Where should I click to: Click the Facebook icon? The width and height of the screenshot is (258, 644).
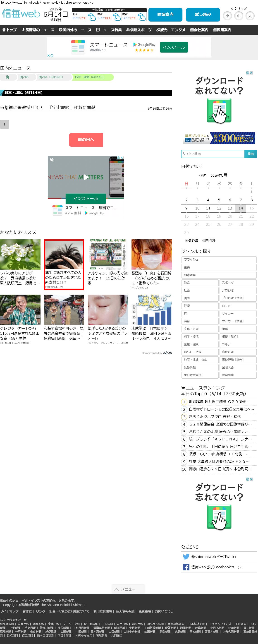tap(186, 567)
